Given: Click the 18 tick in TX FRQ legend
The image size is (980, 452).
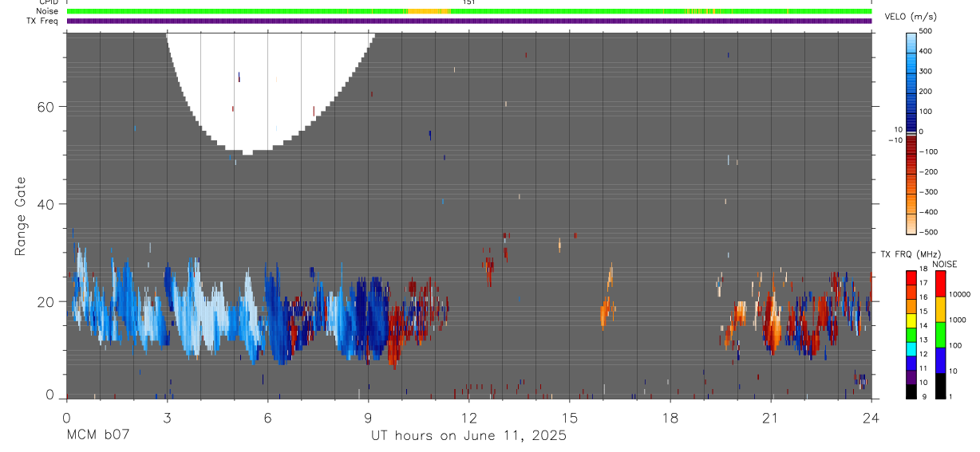Looking at the screenshot, I should (x=923, y=269).
